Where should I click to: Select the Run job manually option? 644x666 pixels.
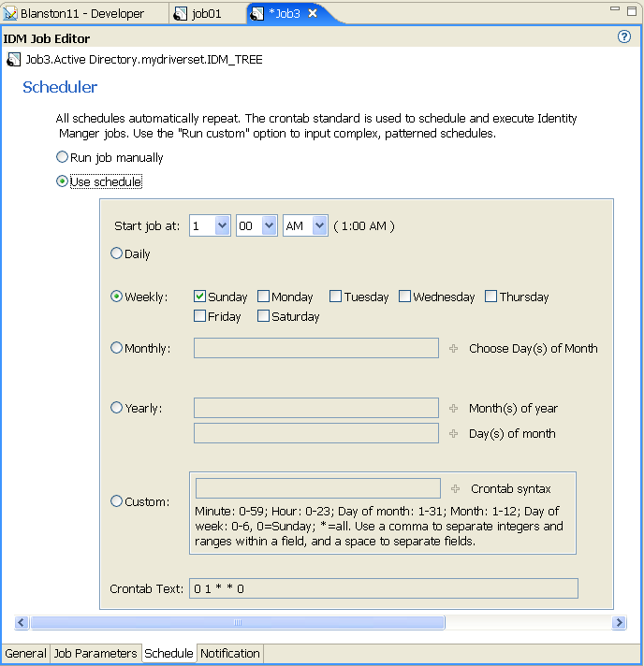coord(62,157)
